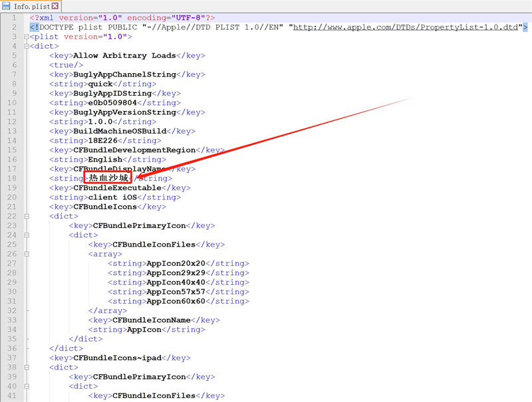The height and width of the screenshot is (402, 532).
Task: Click line number 18 in the margin
Action: point(11,178)
